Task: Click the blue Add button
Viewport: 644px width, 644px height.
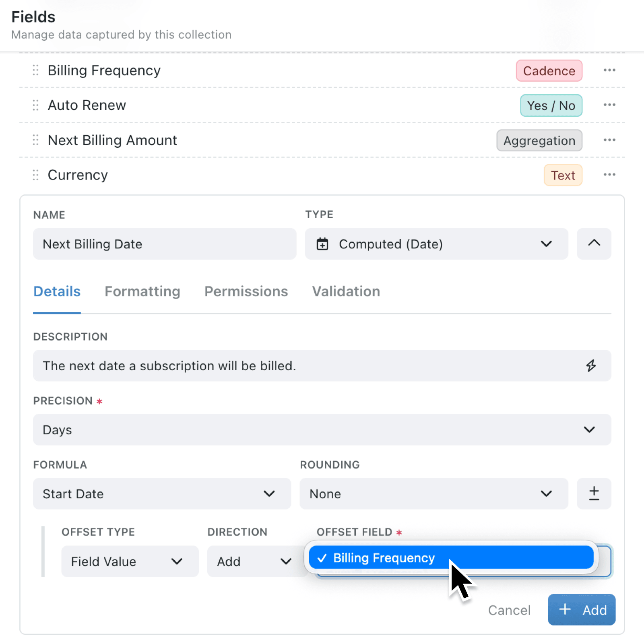Action: [581, 609]
